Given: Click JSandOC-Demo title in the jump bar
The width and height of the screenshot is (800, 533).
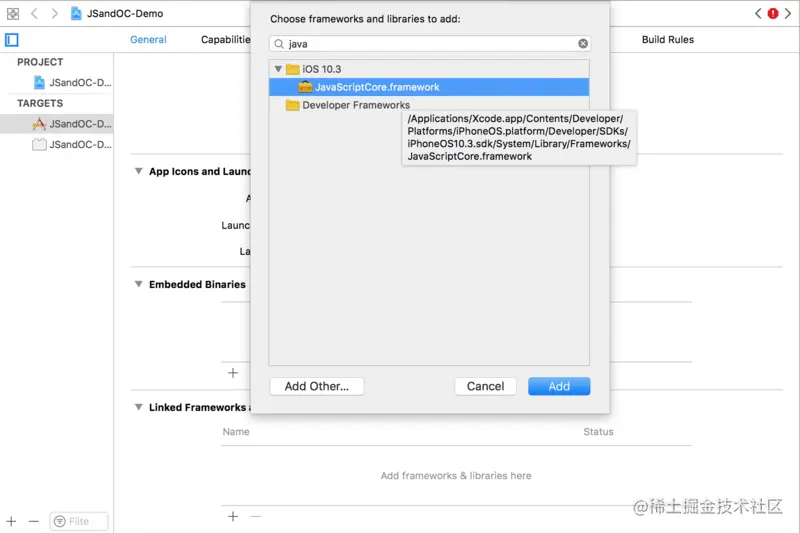Looking at the screenshot, I should pos(125,14).
